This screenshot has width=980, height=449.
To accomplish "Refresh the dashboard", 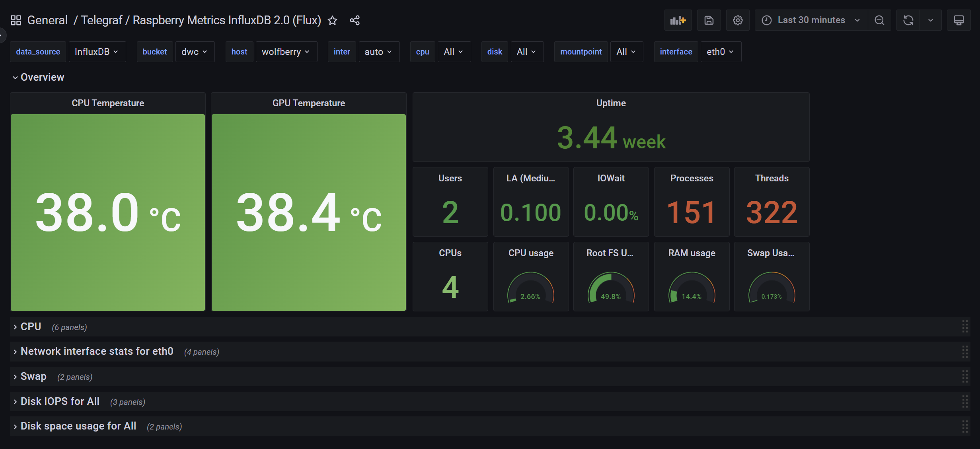I will [908, 20].
